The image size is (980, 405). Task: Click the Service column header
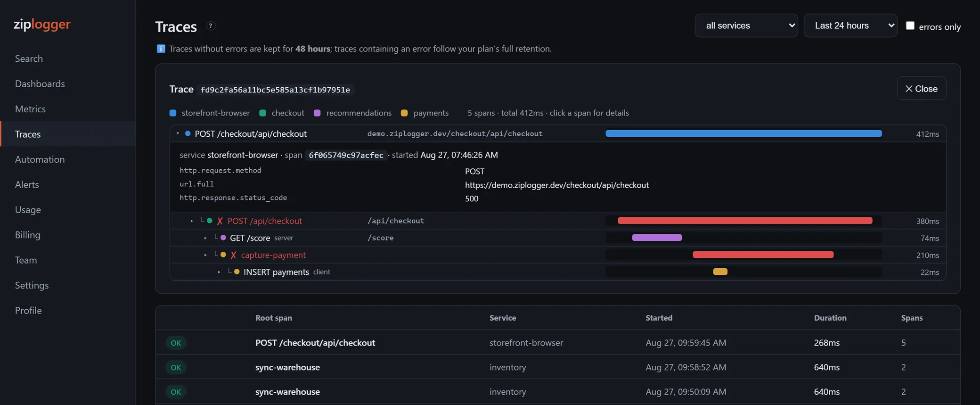[x=503, y=318]
